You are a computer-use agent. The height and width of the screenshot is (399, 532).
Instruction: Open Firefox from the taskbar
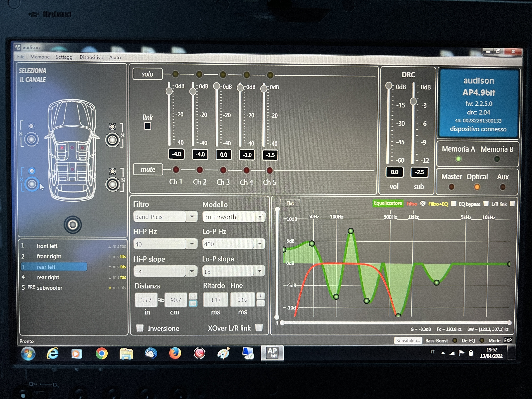point(175,353)
